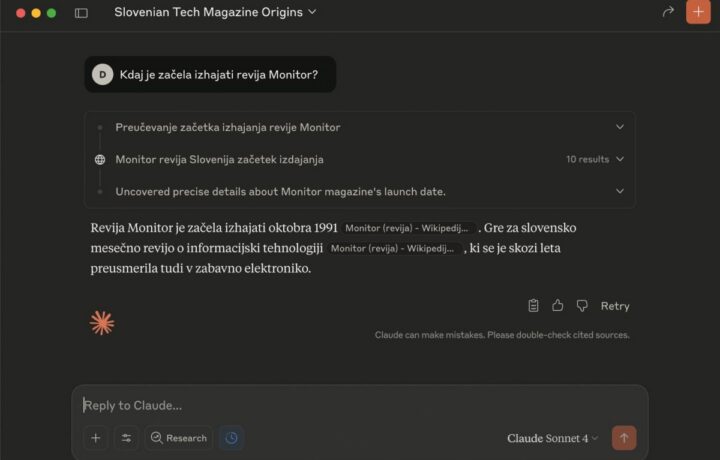Click the disclaimer Claude can make mistakes
Screen dimensions: 720x460
(502, 335)
